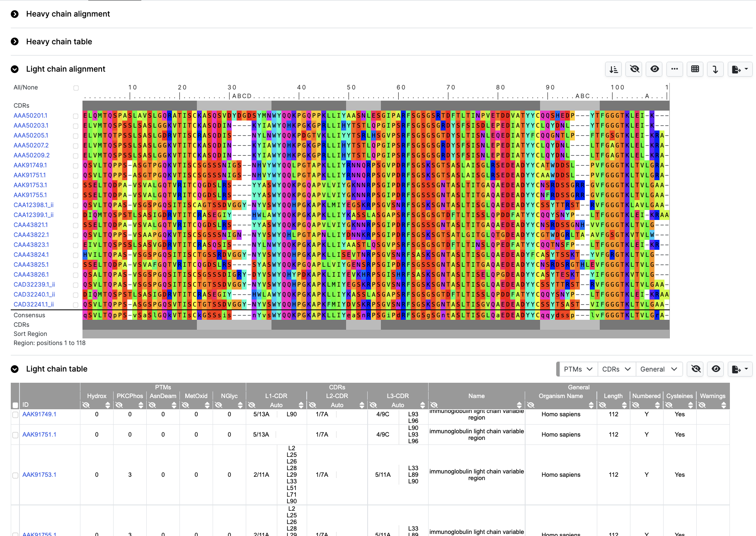
Task: Hide the Hydrox column via its crossed-eye icon
Action: (x=86, y=405)
